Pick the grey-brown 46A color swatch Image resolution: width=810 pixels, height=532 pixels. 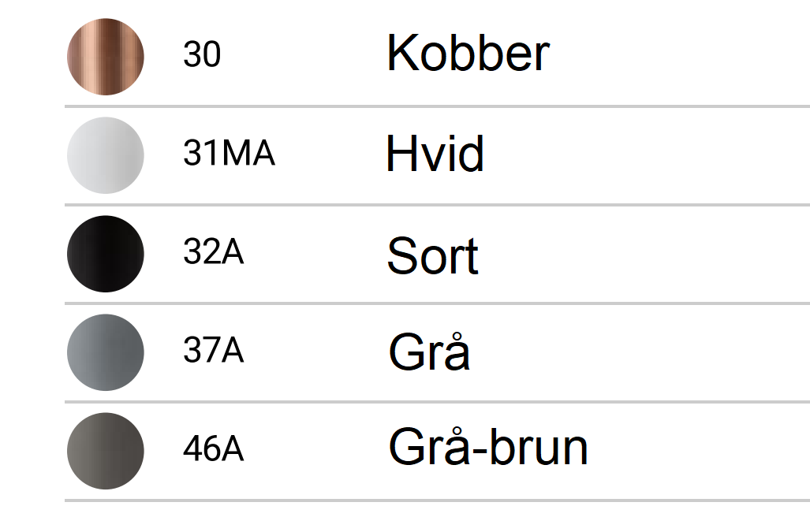[x=106, y=451]
